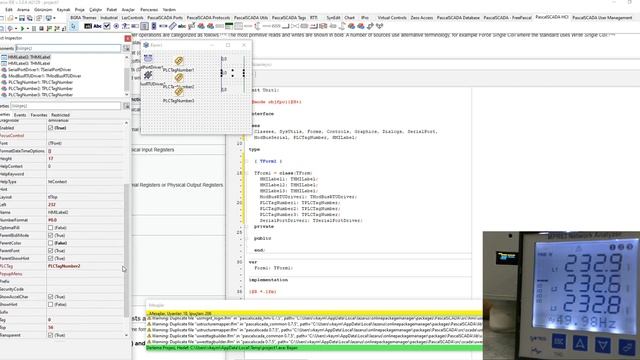Viewport: 640px width, 360px height.
Task: Pick the lowercase abc text component
Action: pos(182,26)
